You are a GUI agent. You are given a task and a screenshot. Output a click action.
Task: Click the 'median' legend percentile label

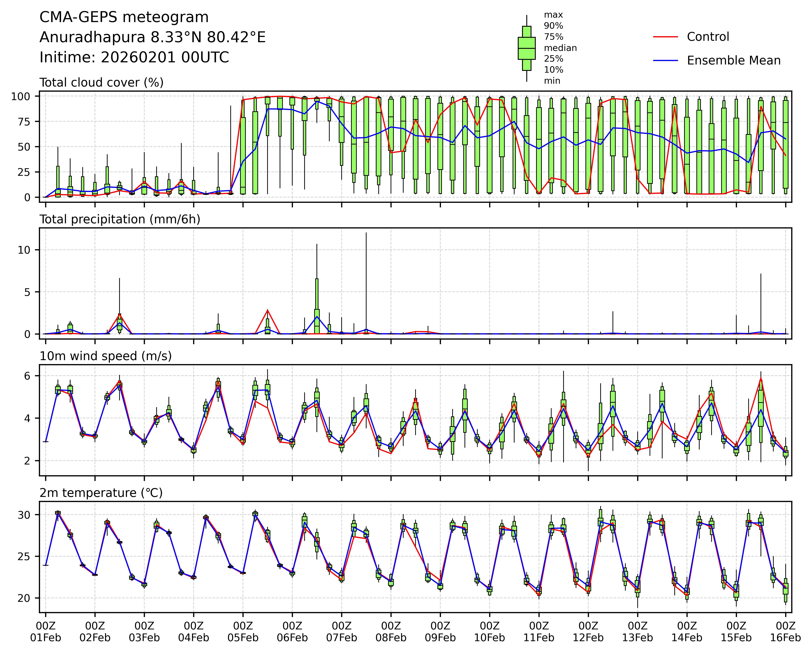560,48
